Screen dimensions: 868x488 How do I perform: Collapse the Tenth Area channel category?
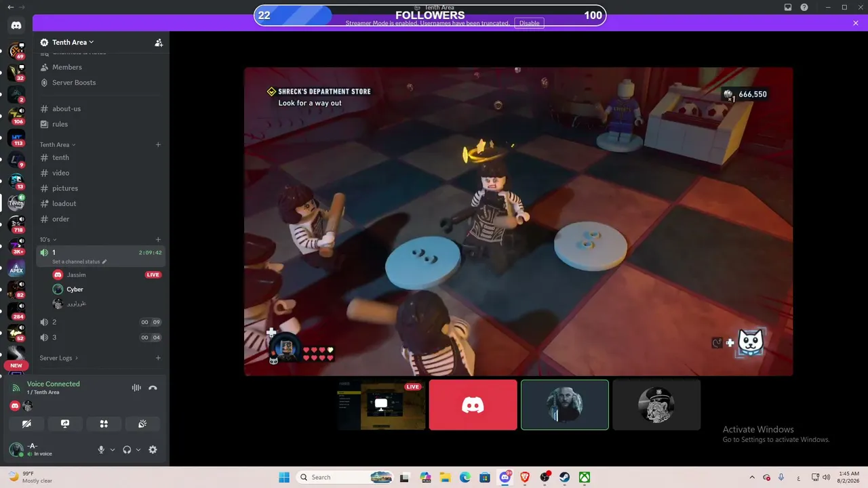pos(57,144)
